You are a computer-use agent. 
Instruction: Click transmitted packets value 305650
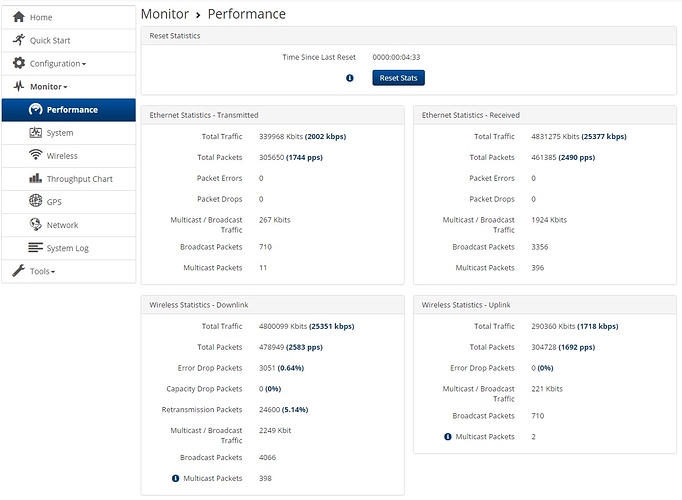[x=271, y=157]
